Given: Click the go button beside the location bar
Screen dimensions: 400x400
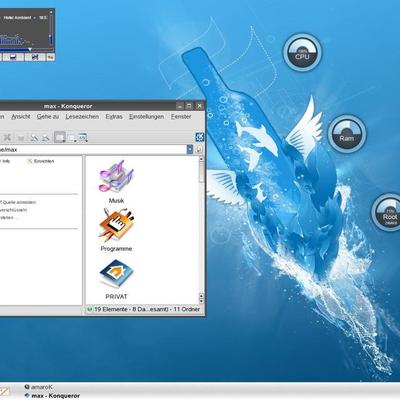Looking at the screenshot, I should click(199, 149).
